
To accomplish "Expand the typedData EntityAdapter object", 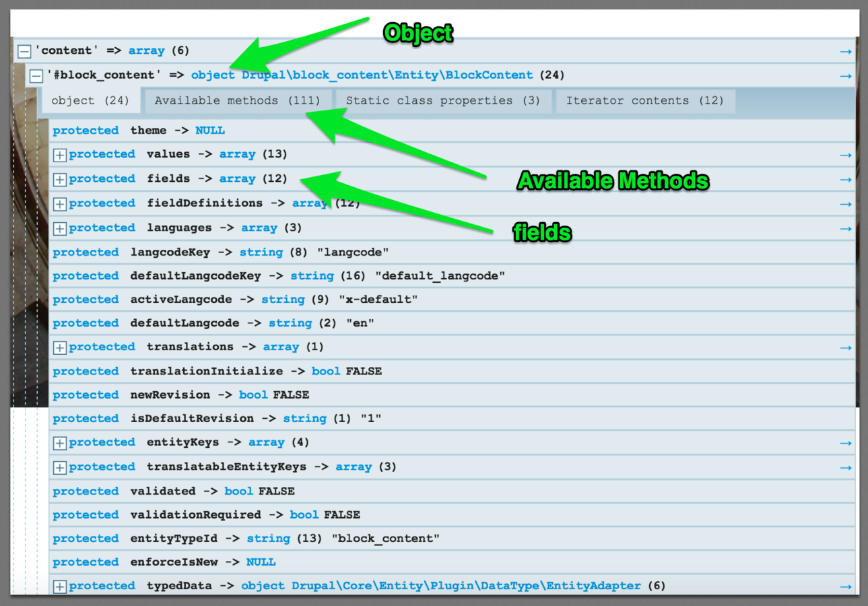I will point(60,586).
